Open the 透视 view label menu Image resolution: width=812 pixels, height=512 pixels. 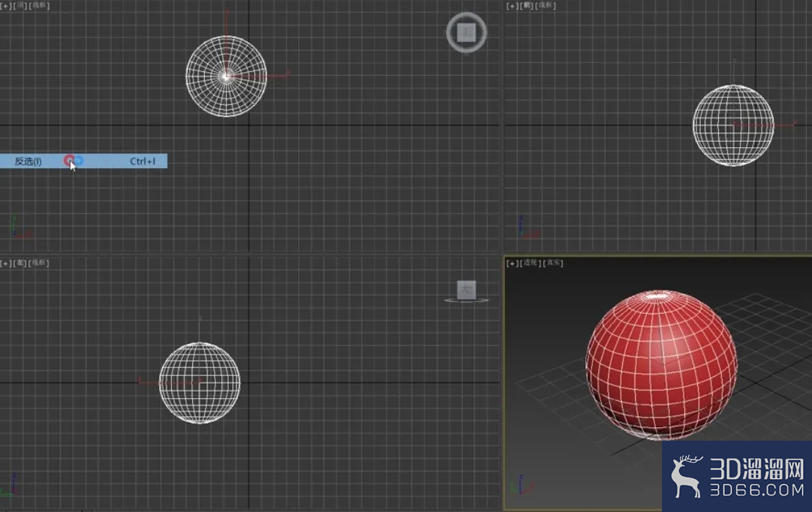531,263
